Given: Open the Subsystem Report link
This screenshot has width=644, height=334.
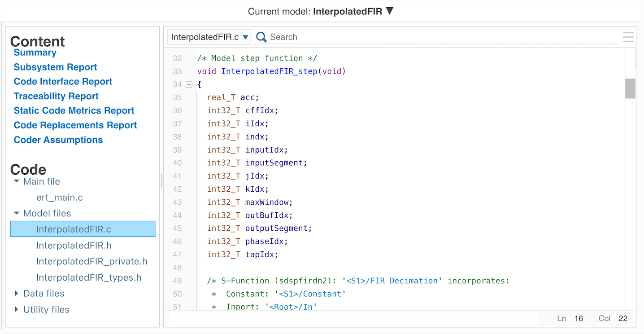Looking at the screenshot, I should (x=55, y=67).
